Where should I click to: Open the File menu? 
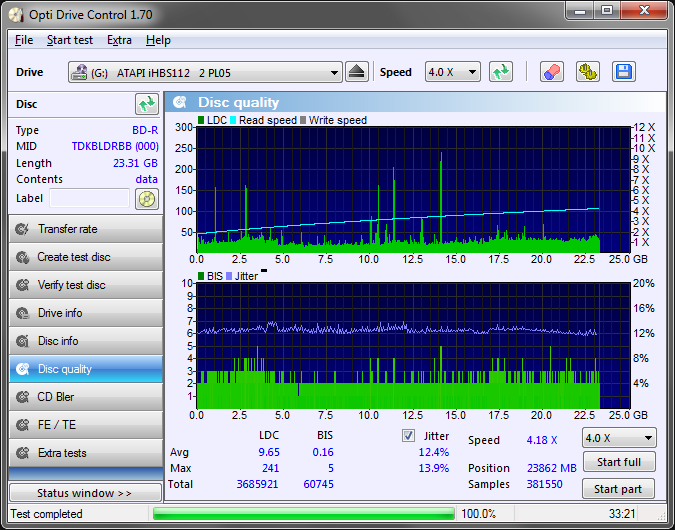coord(24,40)
